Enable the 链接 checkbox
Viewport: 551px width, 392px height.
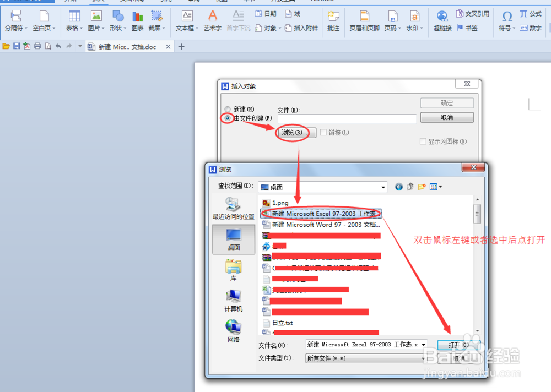323,133
